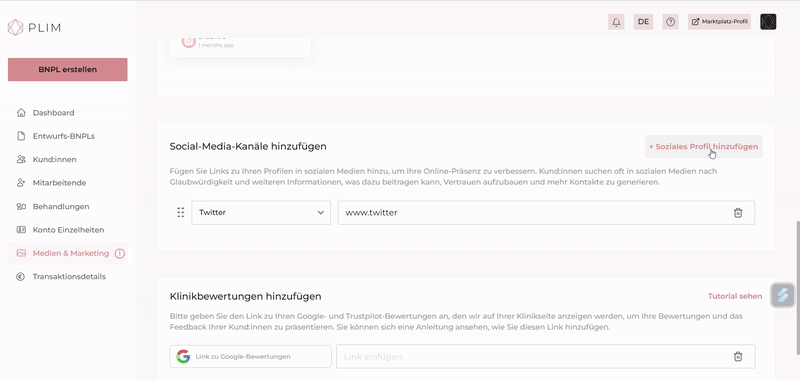800x380 pixels.
Task: Delete the Google-Bewertungen link row
Action: (x=738, y=357)
